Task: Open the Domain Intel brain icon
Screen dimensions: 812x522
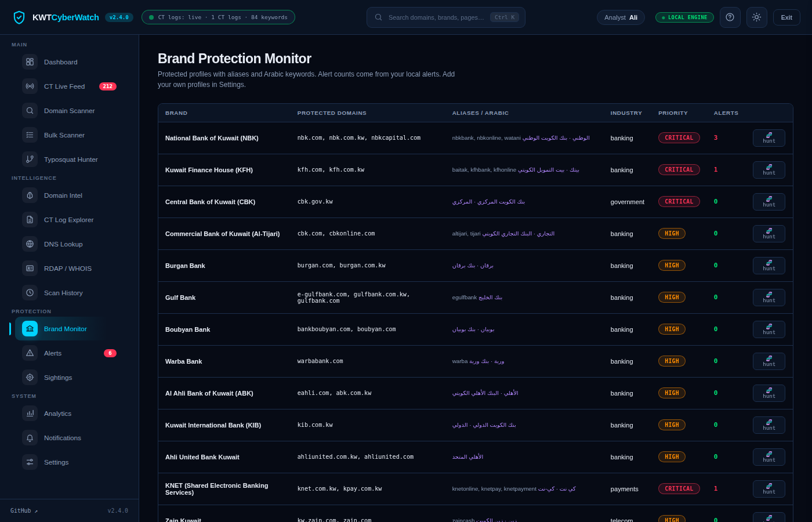Action: click(x=30, y=195)
